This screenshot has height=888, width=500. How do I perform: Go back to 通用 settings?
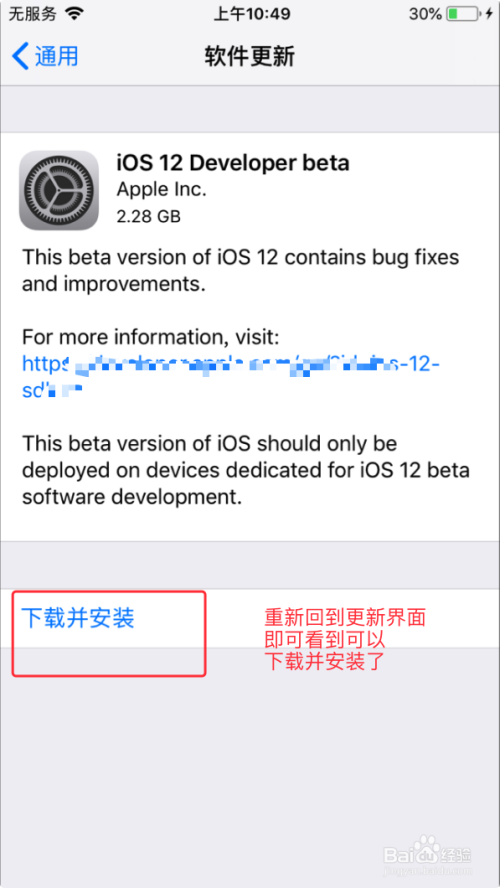(45, 57)
